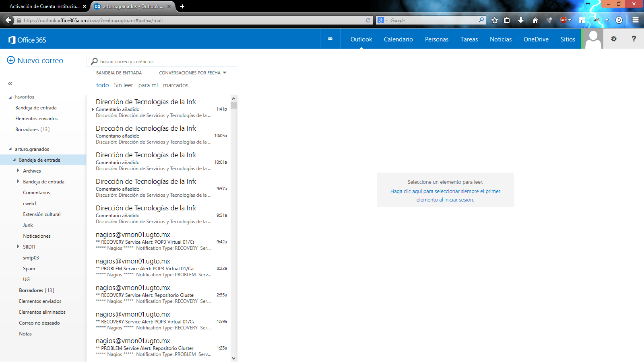Collapse folder pane with double chevron
644x362 pixels.
[x=10, y=84]
